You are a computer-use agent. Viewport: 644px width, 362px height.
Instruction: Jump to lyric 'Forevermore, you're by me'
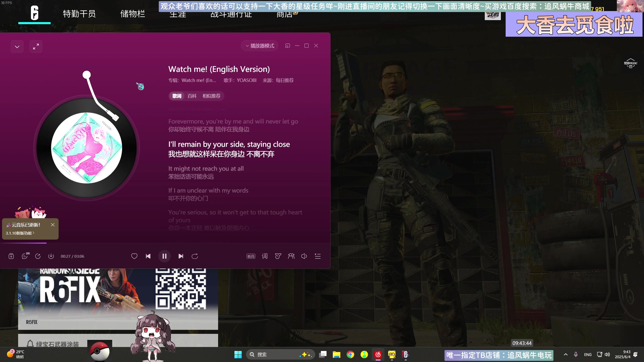[233, 121]
